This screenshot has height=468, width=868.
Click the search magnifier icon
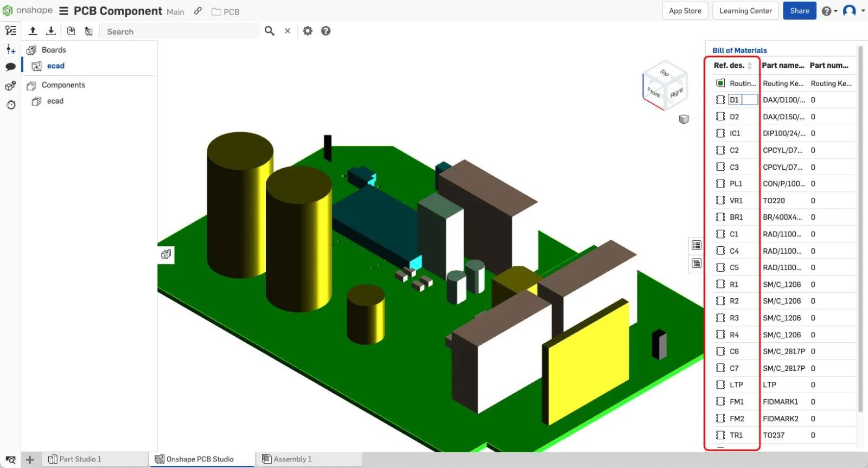[269, 31]
